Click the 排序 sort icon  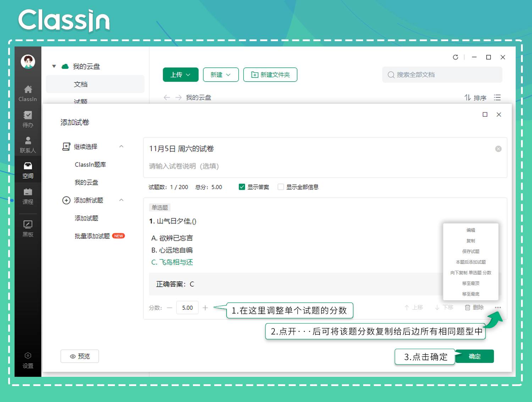[x=468, y=98]
